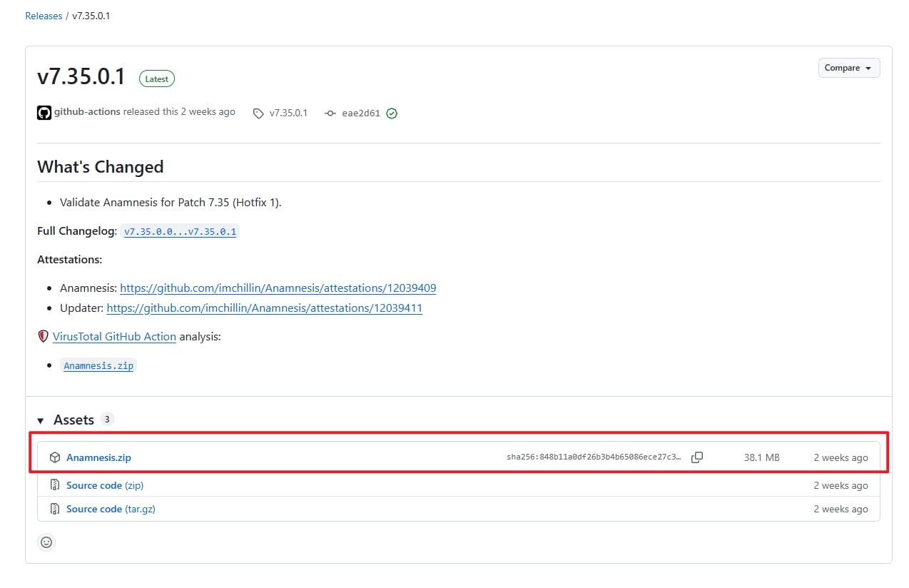Click the 38.1 MB file size
This screenshot has height=588, width=909.
[762, 457]
